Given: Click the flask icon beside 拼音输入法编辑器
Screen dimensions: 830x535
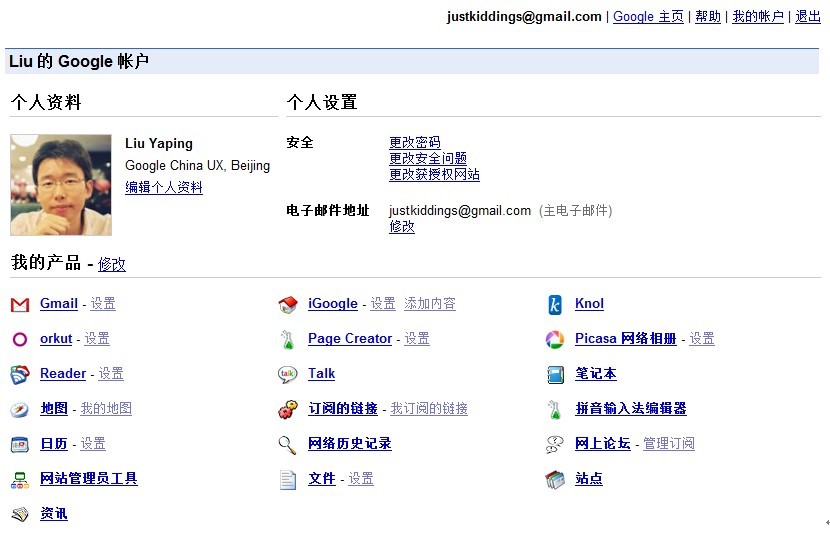Looking at the screenshot, I should [x=554, y=410].
